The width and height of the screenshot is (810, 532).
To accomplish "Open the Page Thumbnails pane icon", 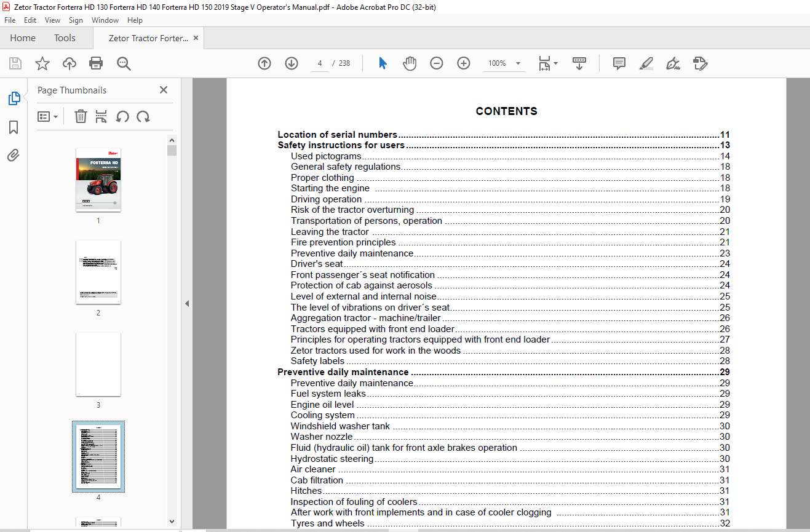I will click(14, 98).
